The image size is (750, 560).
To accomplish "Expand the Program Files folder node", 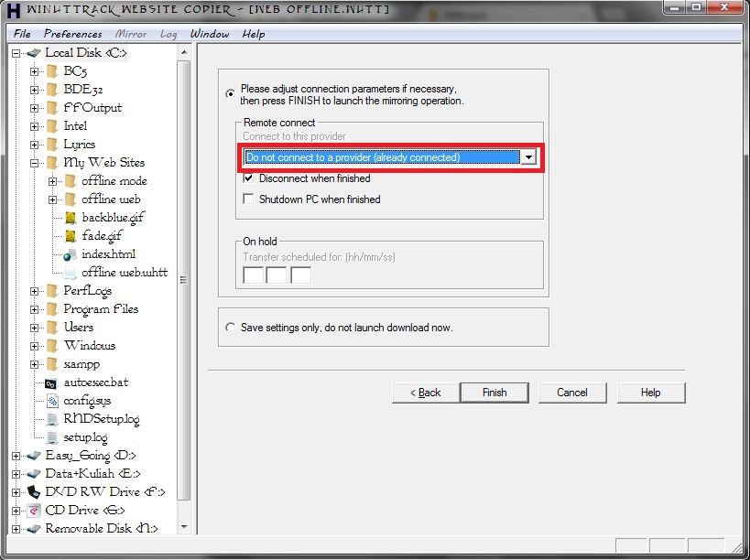I will click(35, 309).
